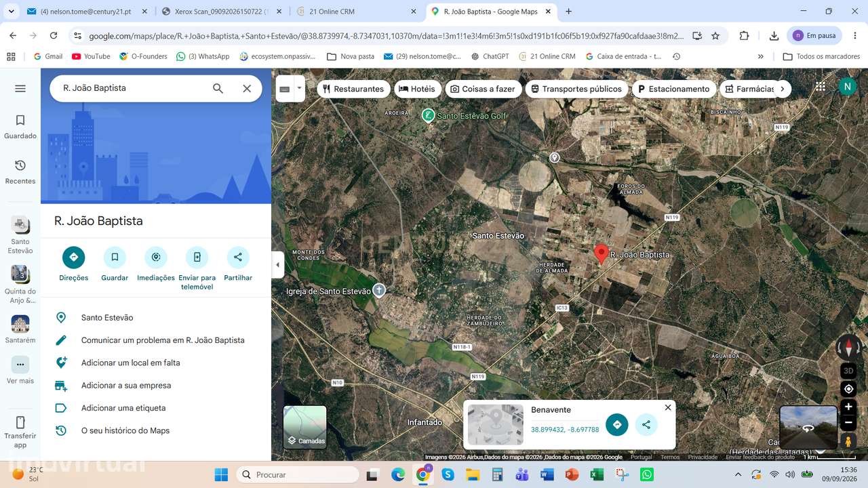Image resolution: width=868 pixels, height=488 pixels.
Task: Click Comunicar um problema em R. João Baptista
Action: (x=156, y=340)
